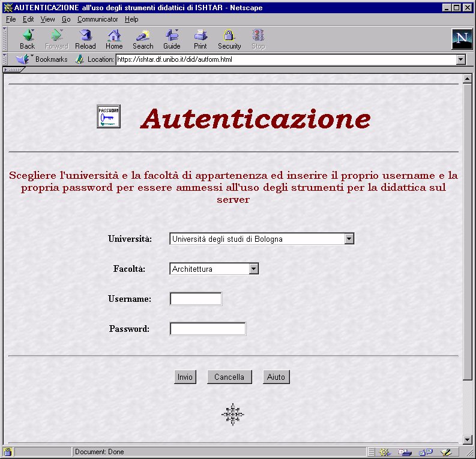Focus the Username input field
This screenshot has height=459, width=476.
196,299
